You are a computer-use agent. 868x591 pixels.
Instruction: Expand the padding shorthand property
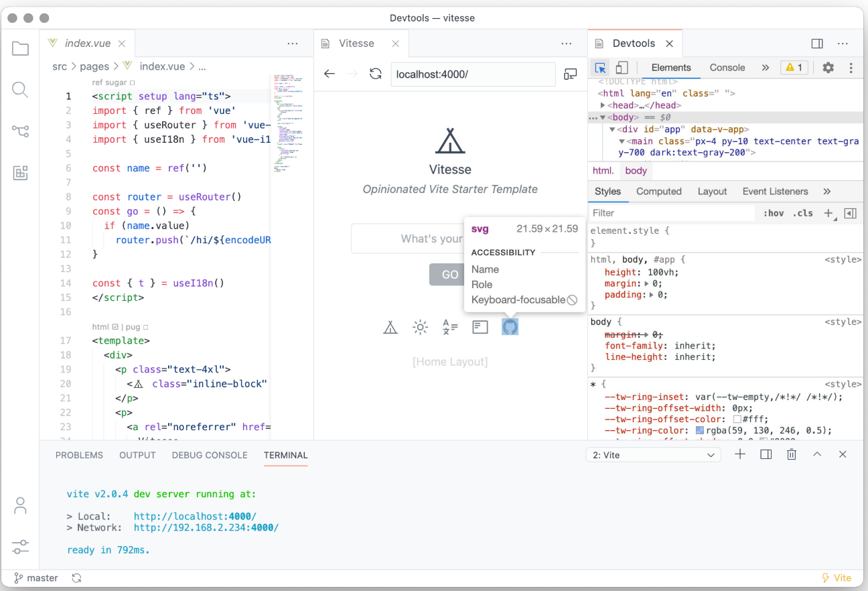click(x=650, y=295)
